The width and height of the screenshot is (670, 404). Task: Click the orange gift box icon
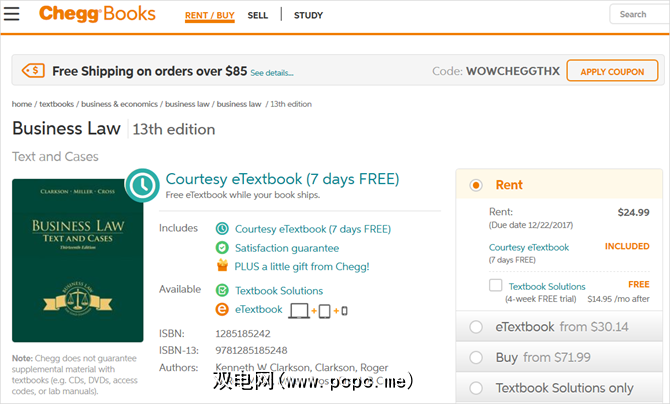click(x=222, y=266)
